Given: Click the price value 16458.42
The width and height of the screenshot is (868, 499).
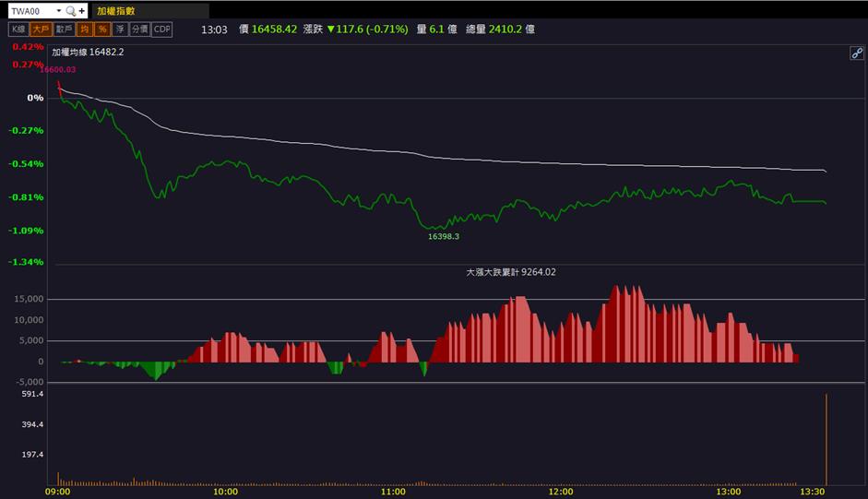Looking at the screenshot, I should [275, 30].
